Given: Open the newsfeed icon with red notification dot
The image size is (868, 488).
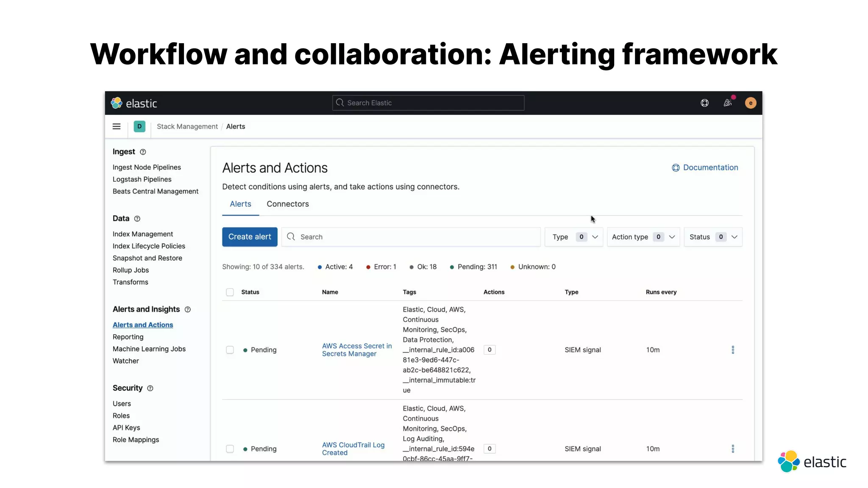Looking at the screenshot, I should click(728, 103).
